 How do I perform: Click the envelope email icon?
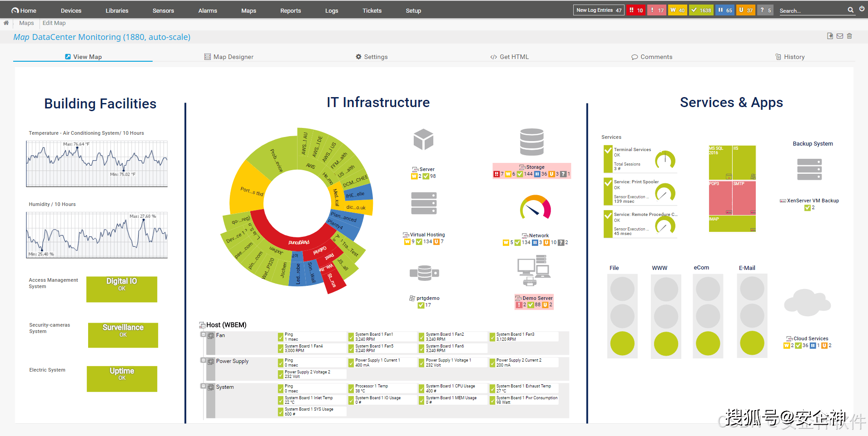point(840,36)
